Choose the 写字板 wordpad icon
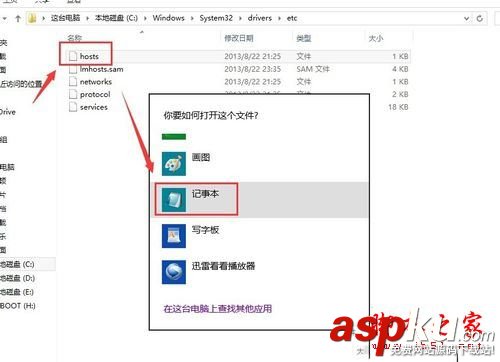The image size is (500, 362). (174, 236)
